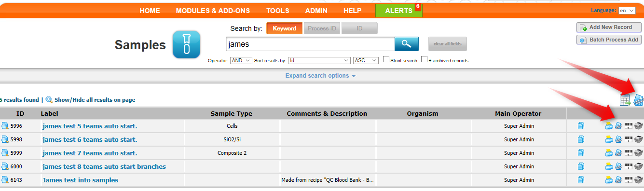Duplicate record icon in row 5996

(x=581, y=126)
